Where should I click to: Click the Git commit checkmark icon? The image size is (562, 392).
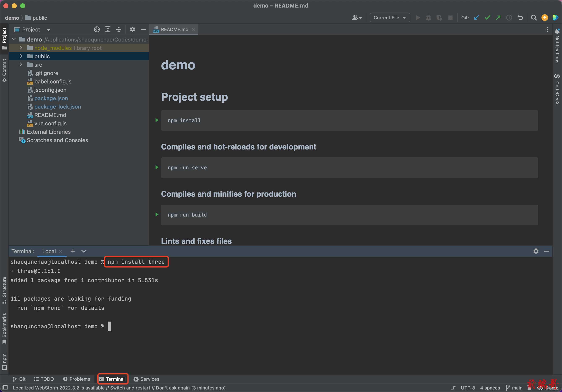(x=487, y=18)
